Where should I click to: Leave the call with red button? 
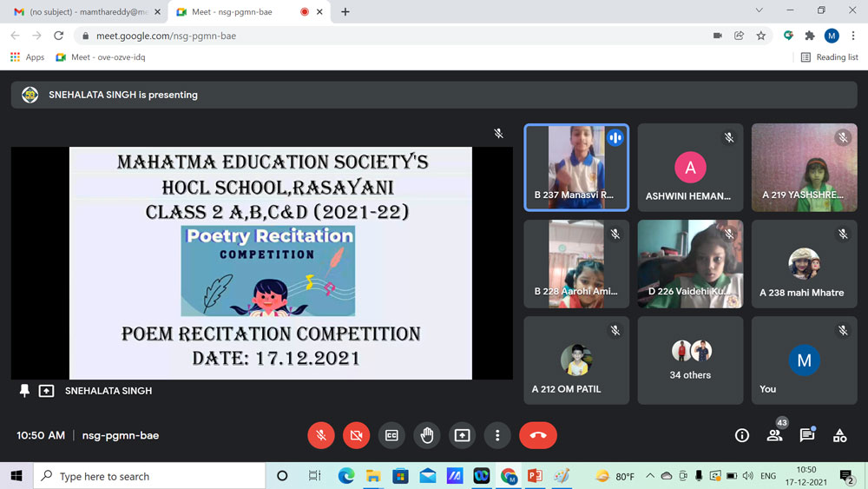click(x=537, y=435)
